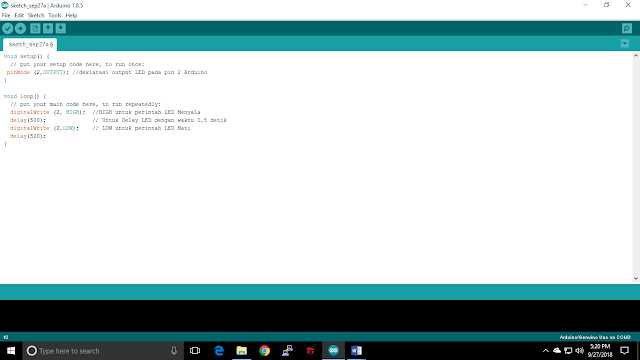Expand the tab options dropdown arrow
The image size is (640, 360).
click(624, 43)
